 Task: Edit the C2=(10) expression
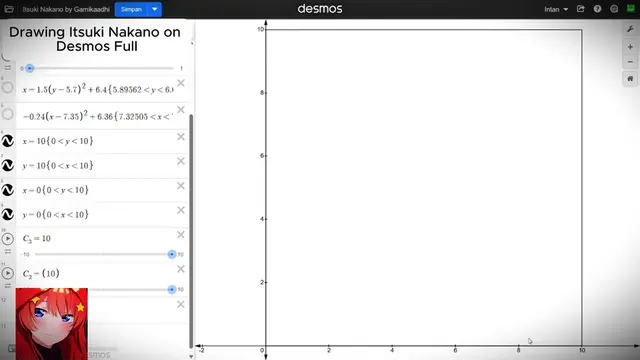tap(41, 273)
